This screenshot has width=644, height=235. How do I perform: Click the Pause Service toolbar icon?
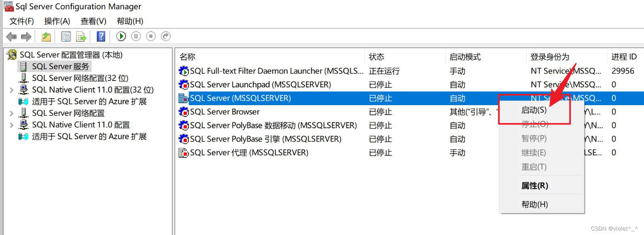[136, 36]
